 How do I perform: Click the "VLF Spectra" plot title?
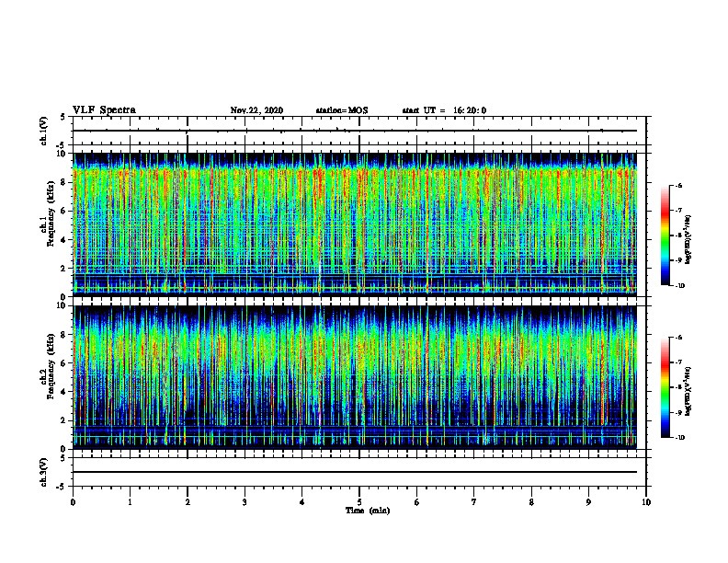(104, 110)
